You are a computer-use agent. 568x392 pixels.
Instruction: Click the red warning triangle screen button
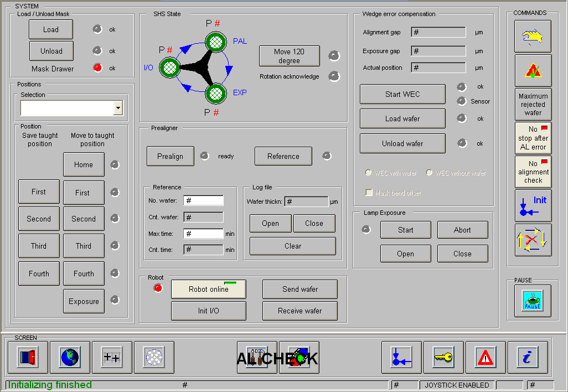tap(486, 357)
